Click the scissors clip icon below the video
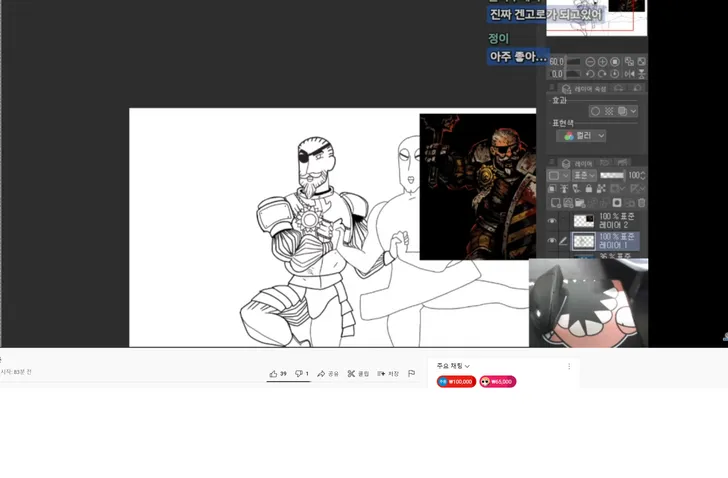Screen dimensions: 728x478 coord(351,374)
